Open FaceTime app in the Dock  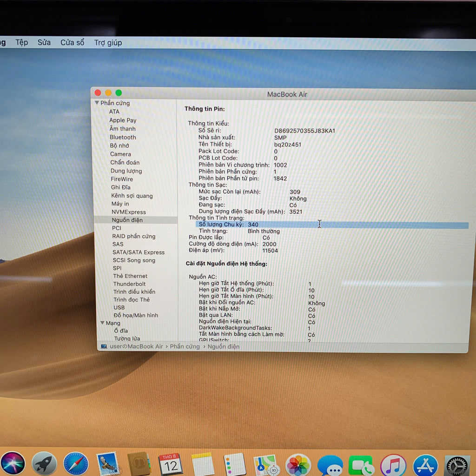pyautogui.click(x=361, y=466)
